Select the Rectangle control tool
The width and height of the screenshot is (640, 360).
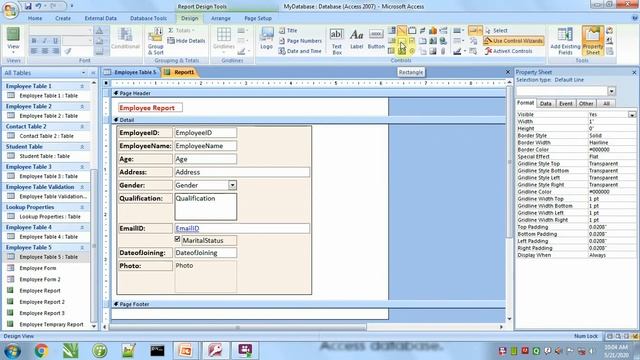402,41
